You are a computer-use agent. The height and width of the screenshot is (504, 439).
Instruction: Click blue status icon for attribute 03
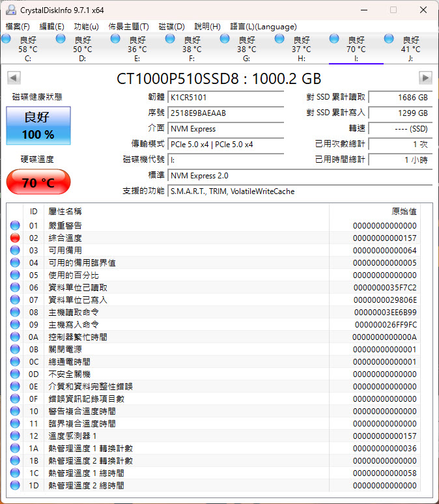coord(15,250)
